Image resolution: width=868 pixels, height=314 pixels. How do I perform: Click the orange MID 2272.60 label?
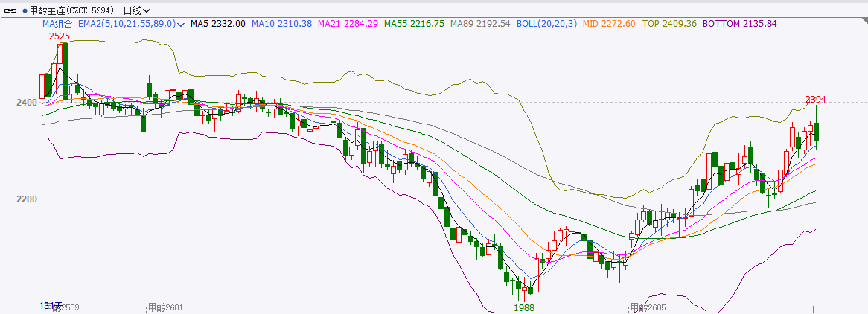pyautogui.click(x=609, y=24)
